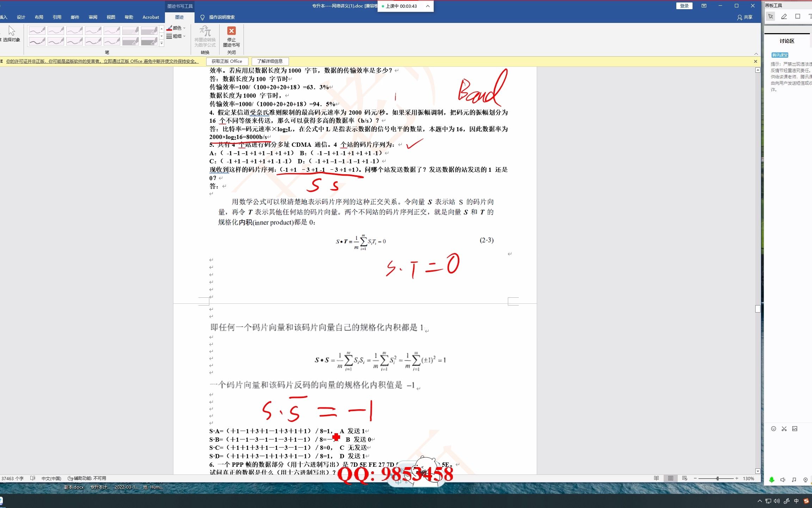Toggle the speaker icon in class panel
812x508 pixels.
(x=783, y=479)
